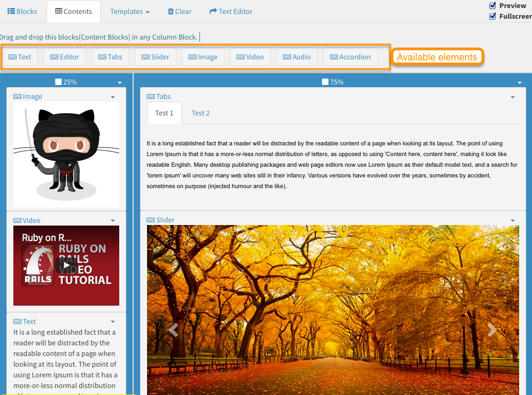
Task: Expand the Image block options caret
Action: [x=113, y=97]
